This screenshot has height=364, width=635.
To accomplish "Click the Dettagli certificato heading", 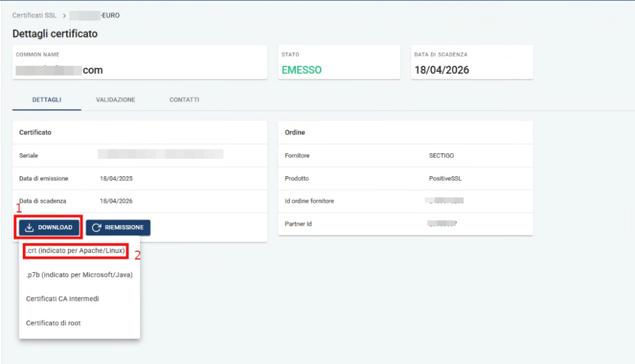I will pos(55,33).
